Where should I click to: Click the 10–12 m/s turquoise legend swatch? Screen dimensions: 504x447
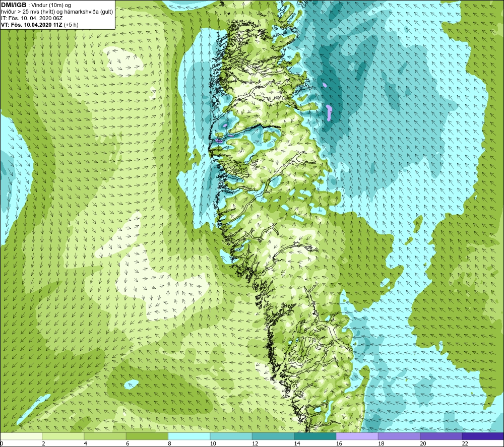[231, 436]
